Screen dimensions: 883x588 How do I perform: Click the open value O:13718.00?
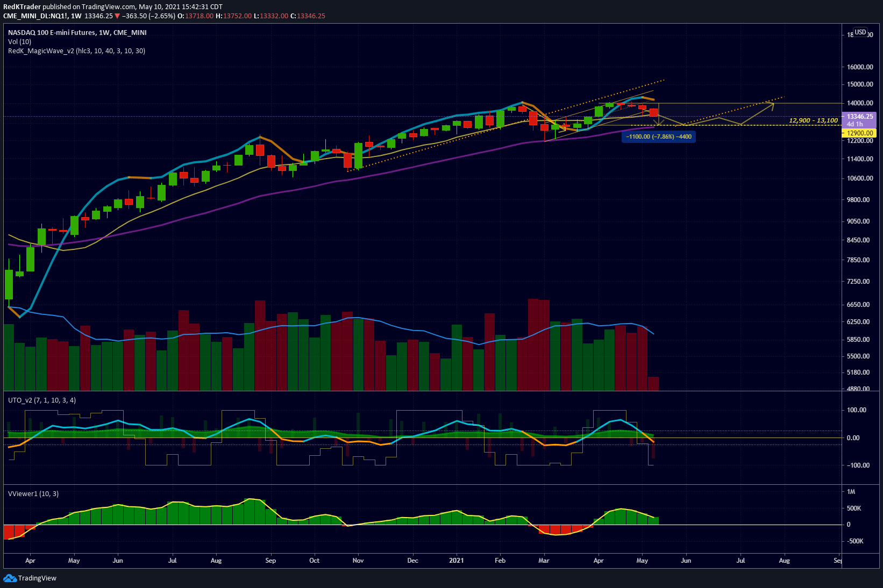point(196,16)
